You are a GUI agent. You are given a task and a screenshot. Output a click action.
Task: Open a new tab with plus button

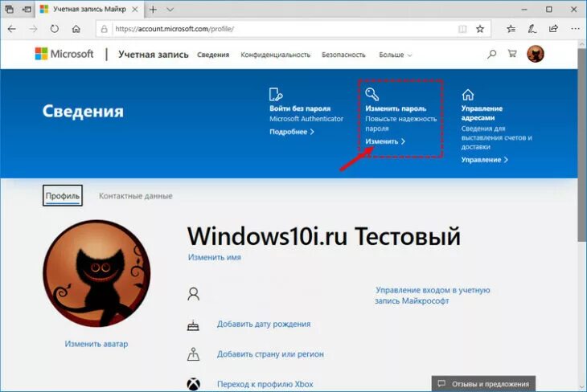[153, 10]
